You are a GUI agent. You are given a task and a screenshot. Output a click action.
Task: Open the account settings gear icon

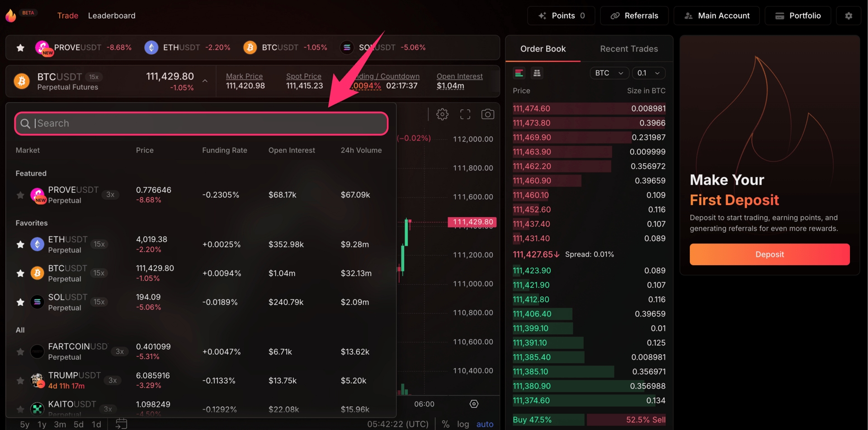[x=849, y=16]
